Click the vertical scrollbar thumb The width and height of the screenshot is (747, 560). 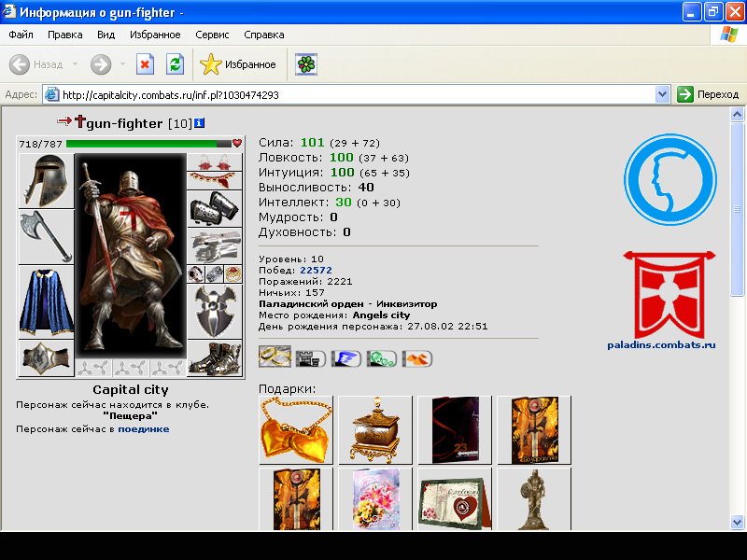click(x=737, y=208)
